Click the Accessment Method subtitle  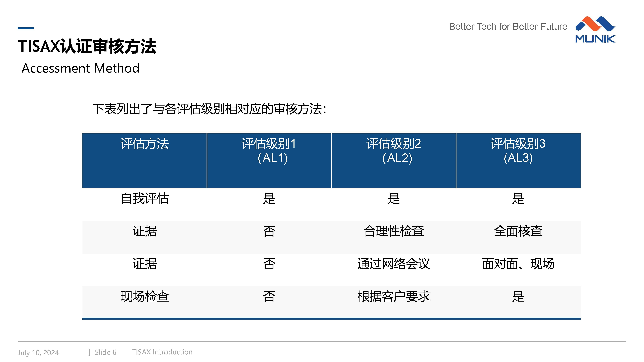point(81,68)
